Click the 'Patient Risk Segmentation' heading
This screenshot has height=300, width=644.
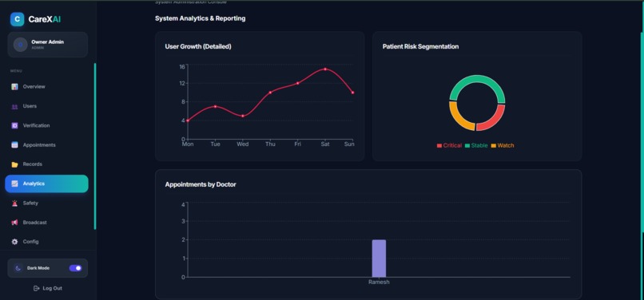point(420,47)
